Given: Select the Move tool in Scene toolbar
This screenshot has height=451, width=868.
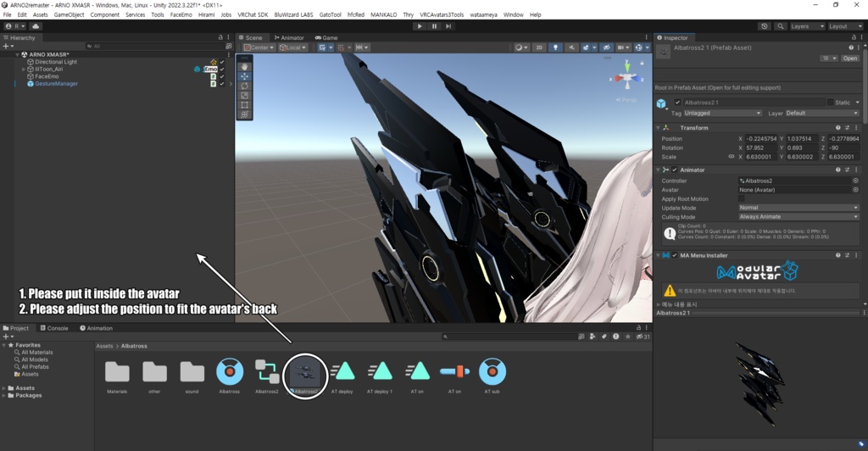Looking at the screenshot, I should (x=244, y=76).
